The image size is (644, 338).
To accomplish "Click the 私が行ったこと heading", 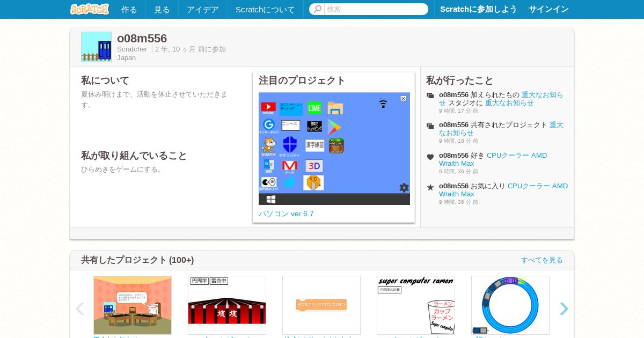I will coord(460,80).
